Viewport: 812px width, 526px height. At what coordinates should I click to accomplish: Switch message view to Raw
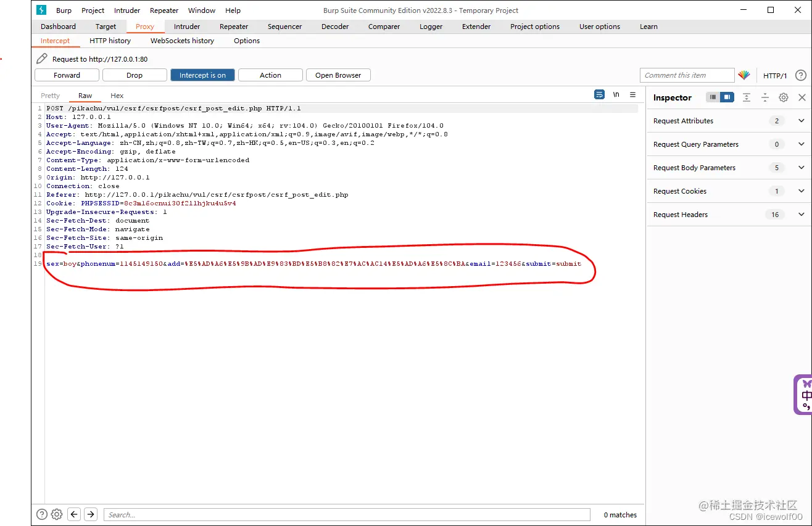click(x=85, y=96)
